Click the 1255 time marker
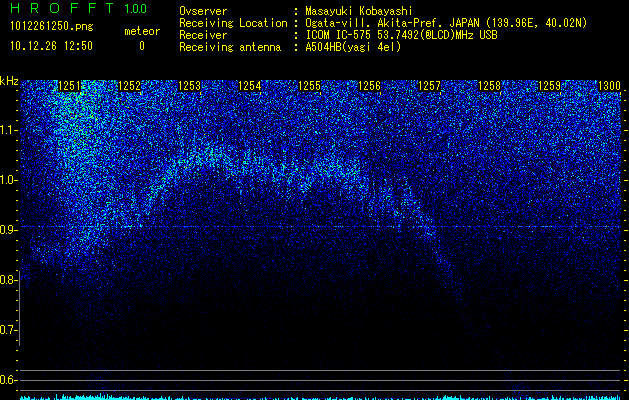 point(310,86)
